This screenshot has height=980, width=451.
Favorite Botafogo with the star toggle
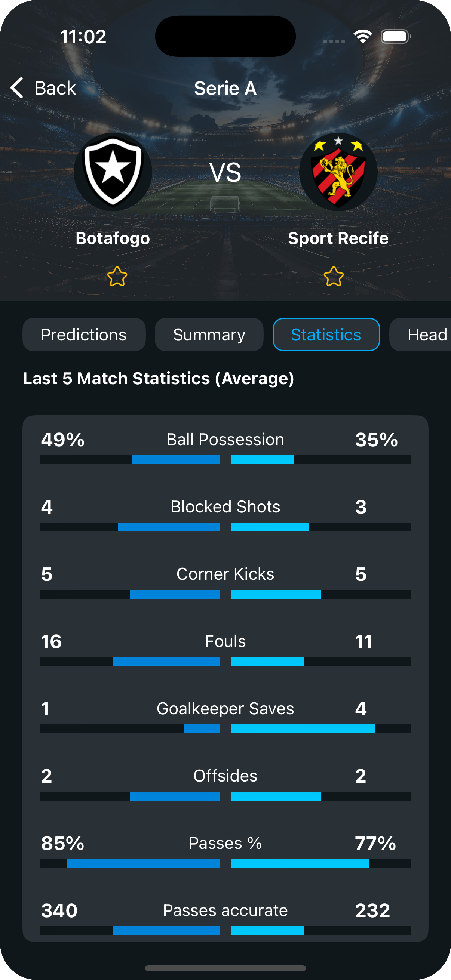[x=117, y=276]
